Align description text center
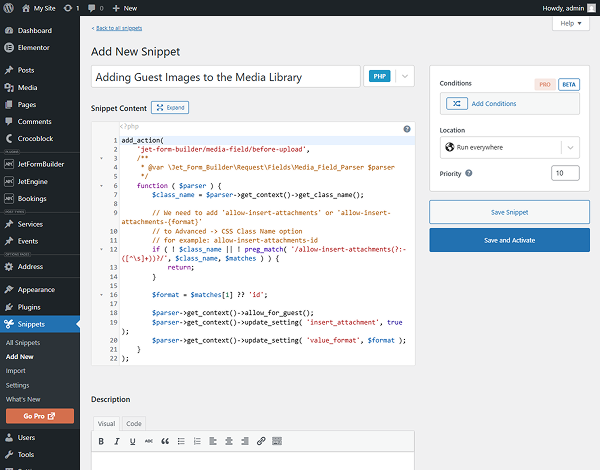Viewport: 600px width, 470px height. 229,441
